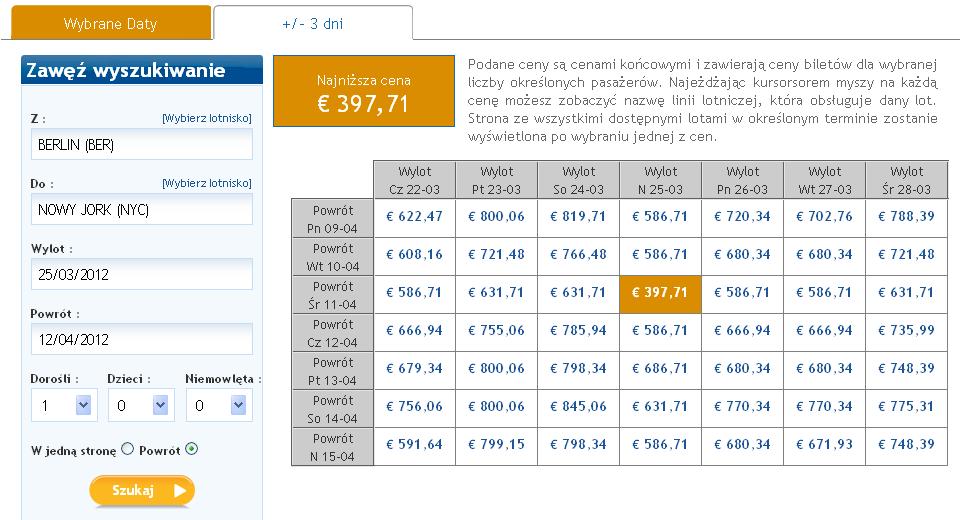The width and height of the screenshot is (960, 520).
Task: Switch to the Wybrane Daty tab
Action: (x=111, y=23)
